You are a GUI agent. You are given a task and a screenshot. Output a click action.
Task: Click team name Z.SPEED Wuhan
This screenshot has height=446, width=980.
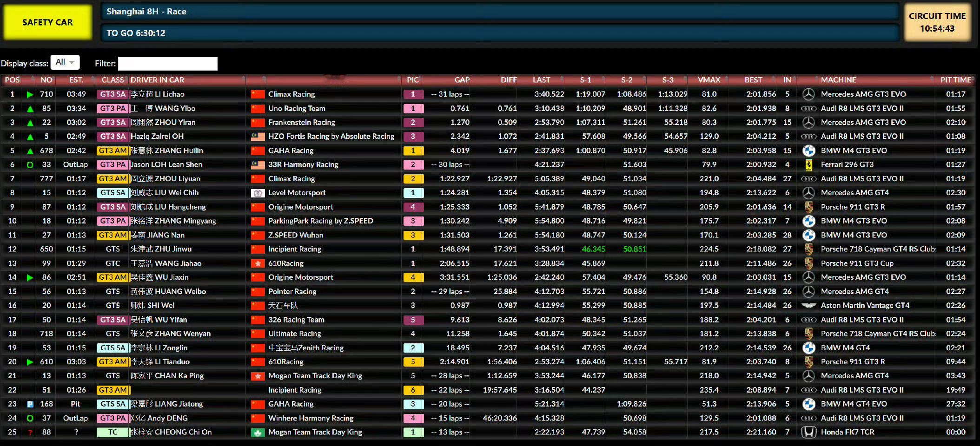tap(296, 235)
